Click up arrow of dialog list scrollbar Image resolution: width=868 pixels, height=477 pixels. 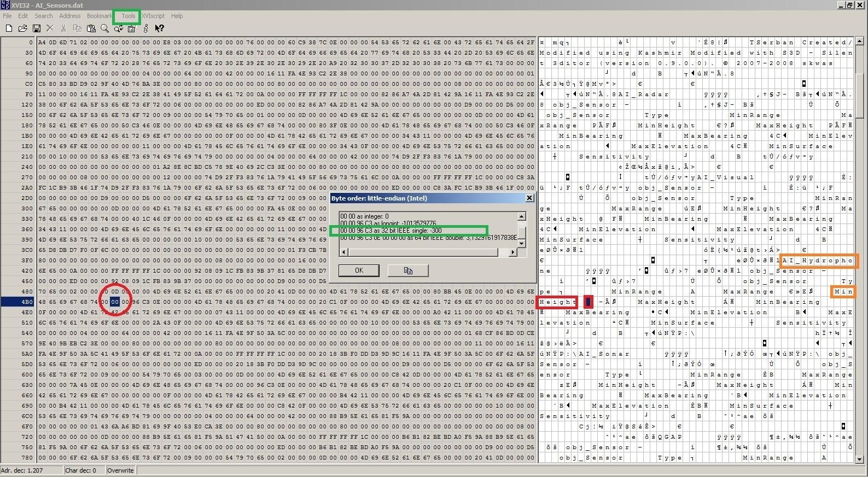click(x=522, y=216)
